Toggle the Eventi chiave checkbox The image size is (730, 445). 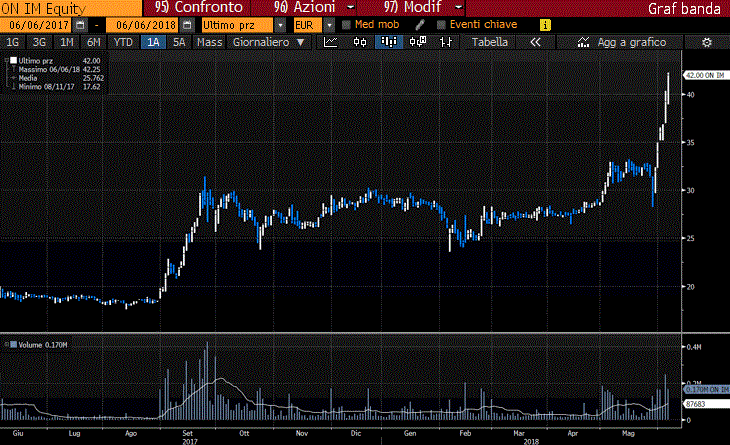coord(441,24)
